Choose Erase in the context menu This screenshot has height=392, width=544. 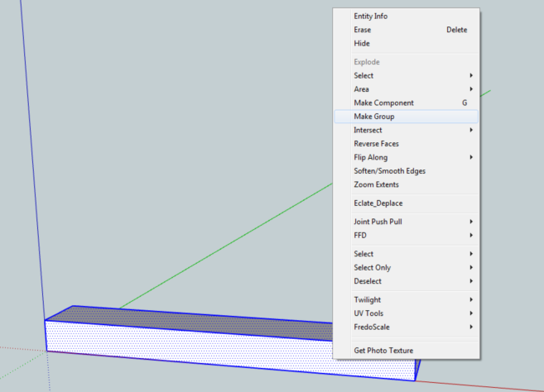click(363, 30)
